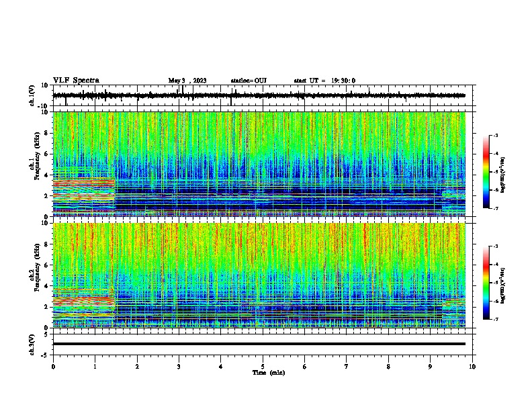Click time-axis tick label "10" at bottom right
Image resolution: width=532 pixels, height=411 pixels.
click(x=472, y=367)
